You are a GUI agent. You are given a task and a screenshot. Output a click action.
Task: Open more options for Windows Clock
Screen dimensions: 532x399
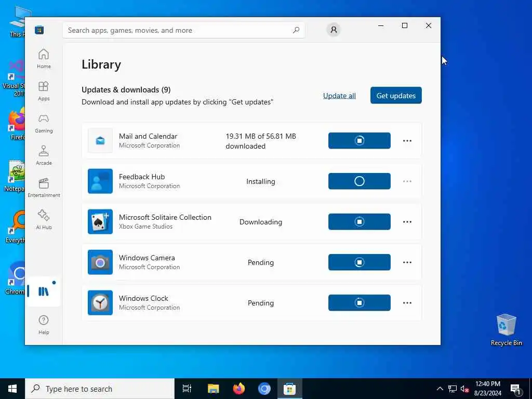(407, 303)
